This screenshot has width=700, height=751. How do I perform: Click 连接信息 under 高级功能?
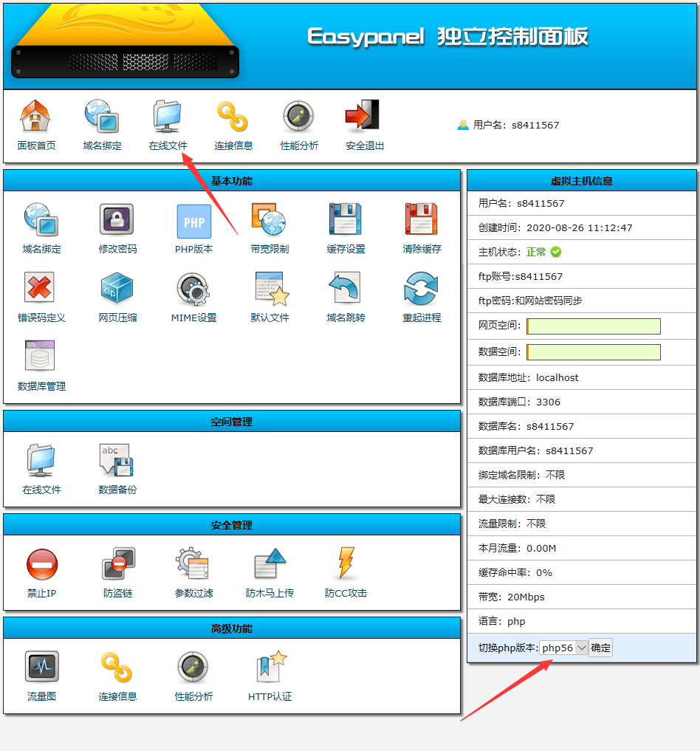tap(117, 667)
